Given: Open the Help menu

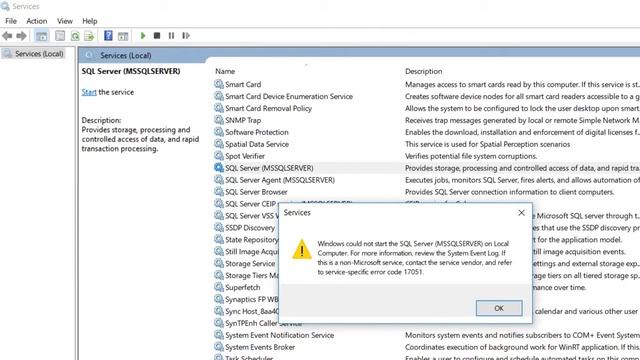Looking at the screenshot, I should tap(89, 21).
